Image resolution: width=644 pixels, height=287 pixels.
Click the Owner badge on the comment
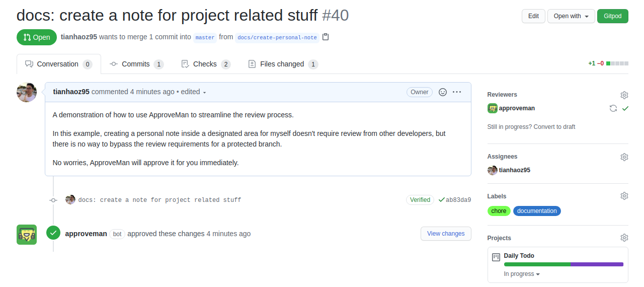[x=420, y=92]
